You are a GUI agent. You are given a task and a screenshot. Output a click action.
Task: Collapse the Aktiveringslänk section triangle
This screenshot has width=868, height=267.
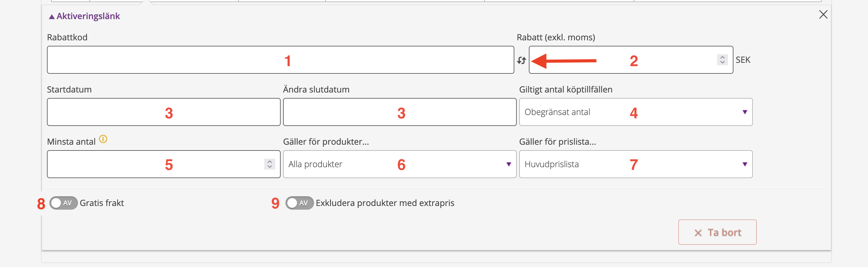[52, 16]
